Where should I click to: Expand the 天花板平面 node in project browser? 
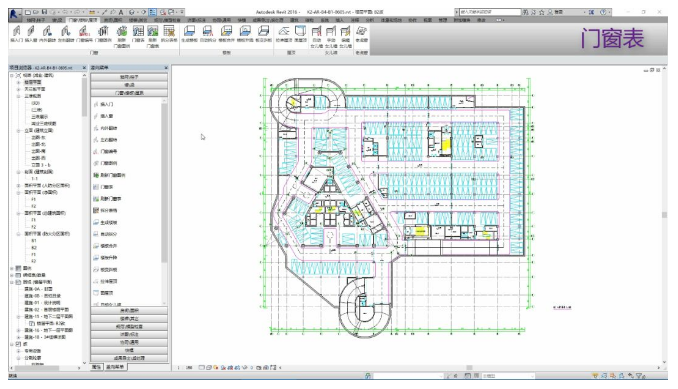pyautogui.click(x=19, y=89)
